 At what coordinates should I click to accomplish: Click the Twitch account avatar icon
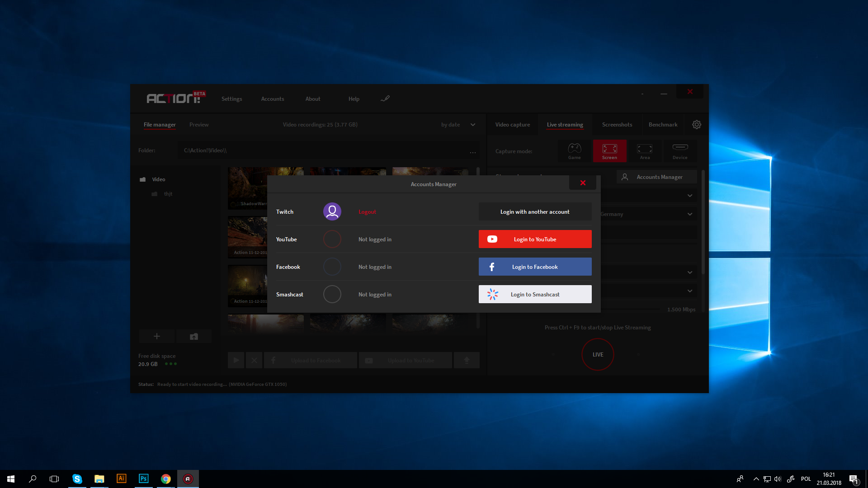coord(332,211)
